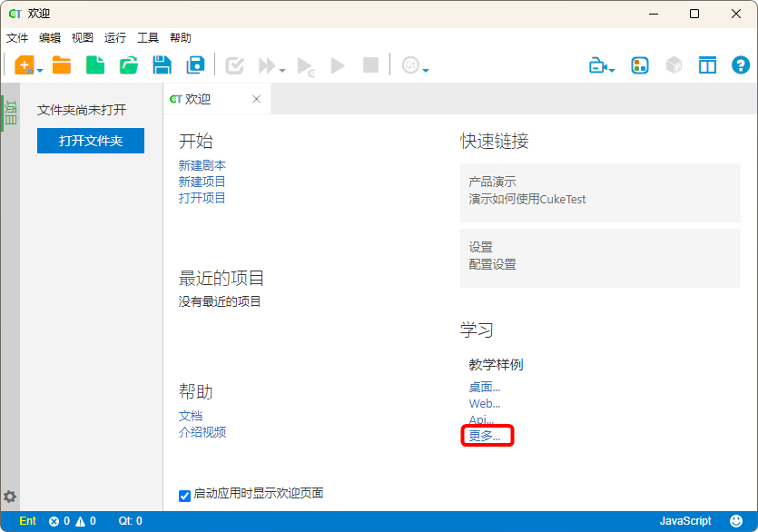Screen dimensions: 758x532
Task: Click the 更多... link under 教学样例
Action: (485, 436)
